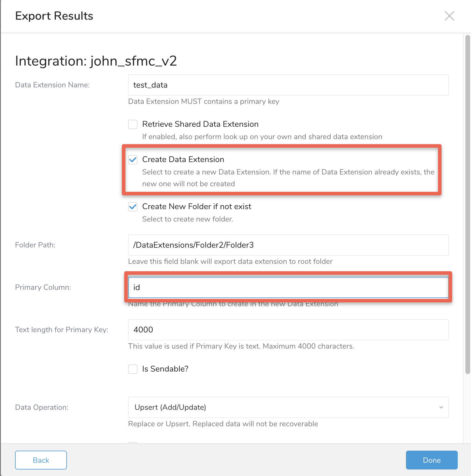Screen dimensions: 471x476
Task: Select the Primary Column text field
Action: 288,287
